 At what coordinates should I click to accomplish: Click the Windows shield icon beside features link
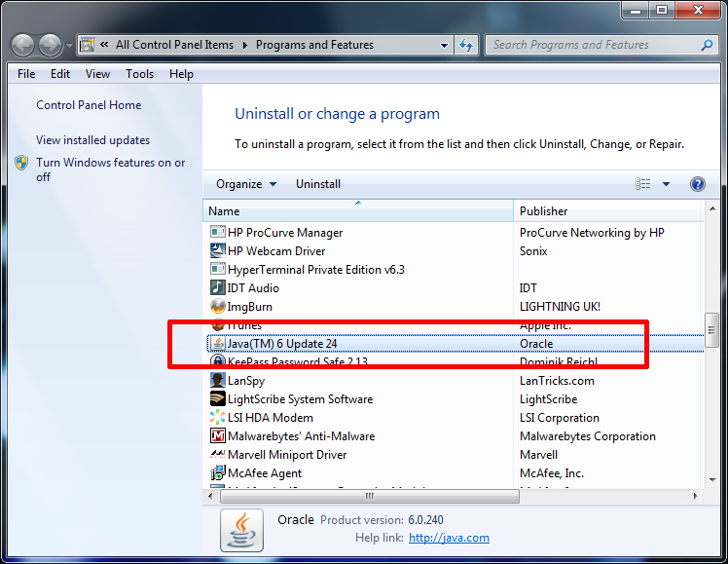[x=21, y=163]
